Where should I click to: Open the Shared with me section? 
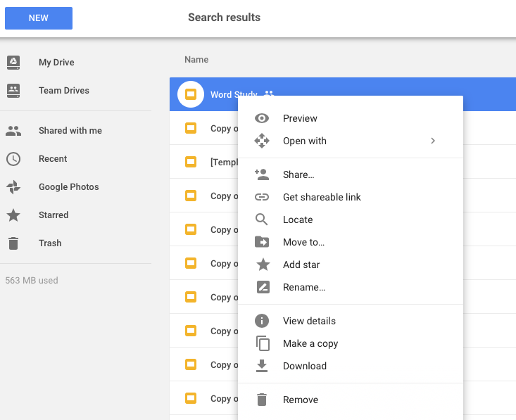70,131
